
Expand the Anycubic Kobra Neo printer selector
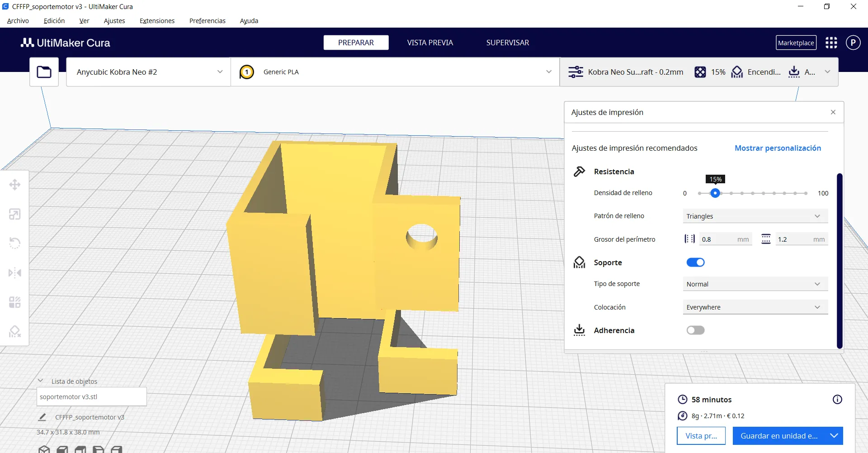tap(149, 72)
